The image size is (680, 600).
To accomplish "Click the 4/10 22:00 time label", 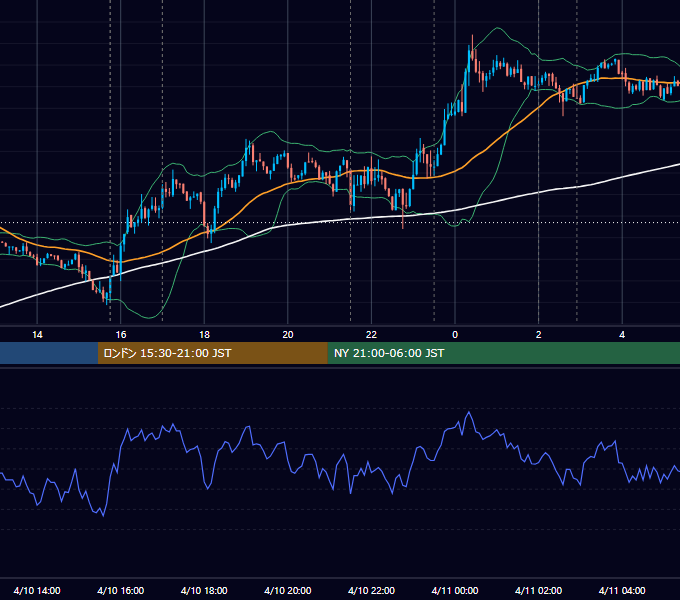I will point(371,590).
